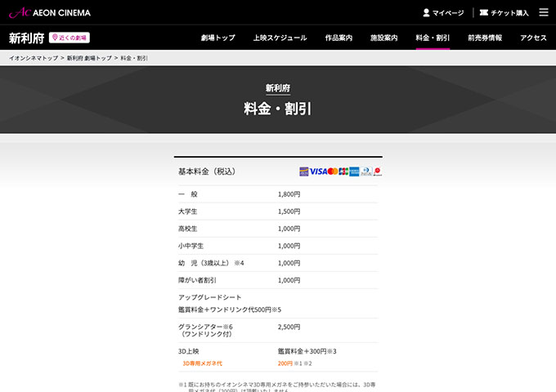Click the 1,800円 price
The width and height of the screenshot is (556, 392).
coord(289,194)
